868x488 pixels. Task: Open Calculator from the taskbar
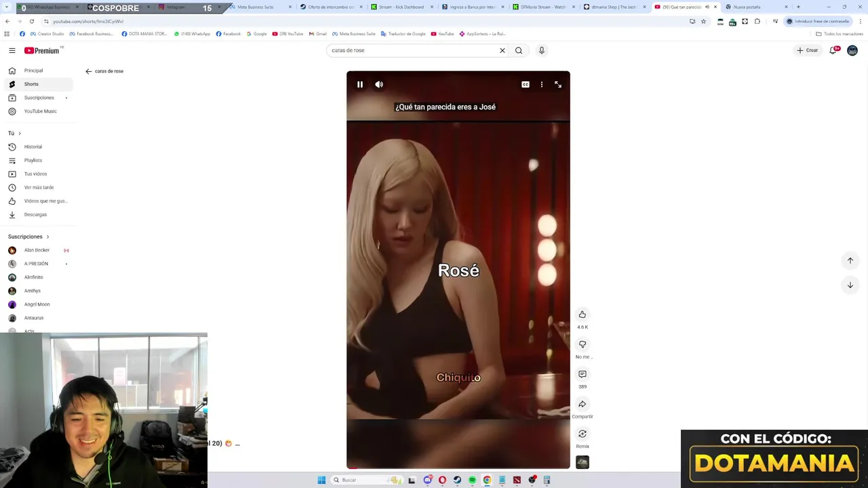[x=547, y=480]
